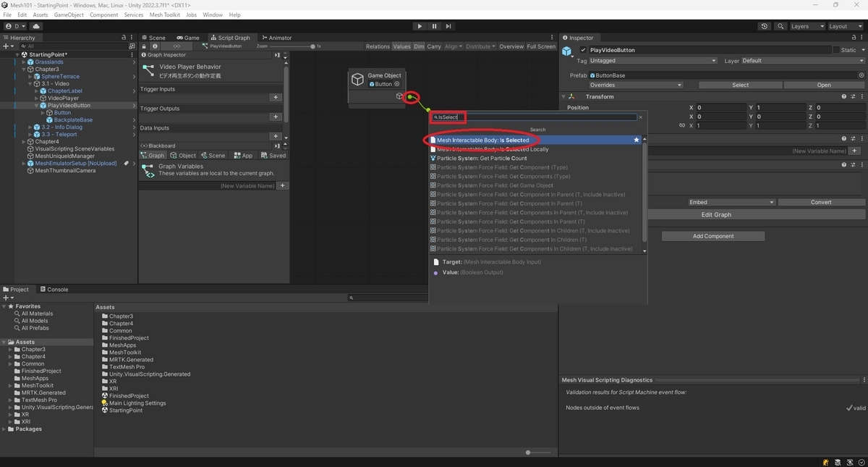Viewport: 868px width, 467px height.
Task: Advance one frame with the step button
Action: 448,26
